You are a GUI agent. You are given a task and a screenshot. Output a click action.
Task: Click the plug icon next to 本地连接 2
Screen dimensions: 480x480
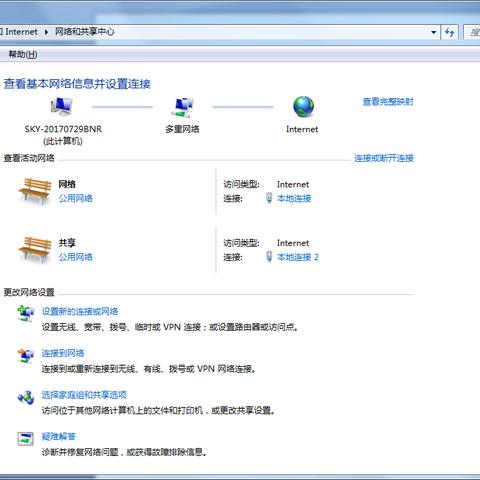click(269, 257)
